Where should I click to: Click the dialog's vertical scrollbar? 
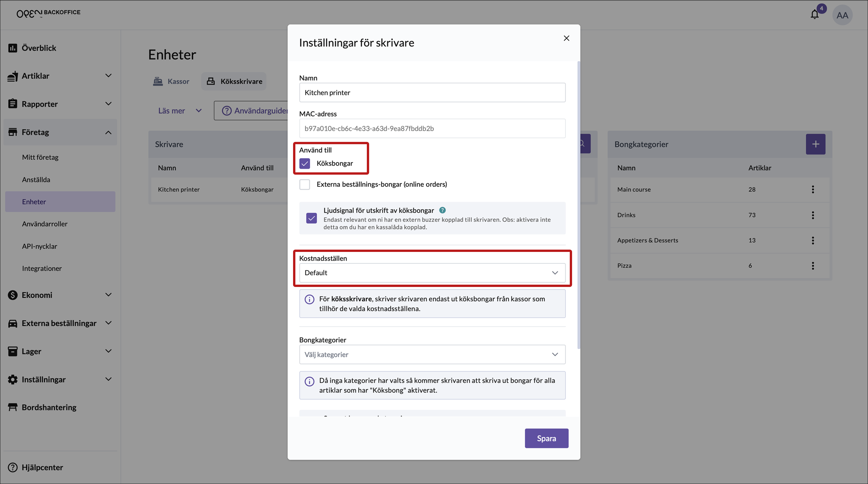(x=579, y=203)
